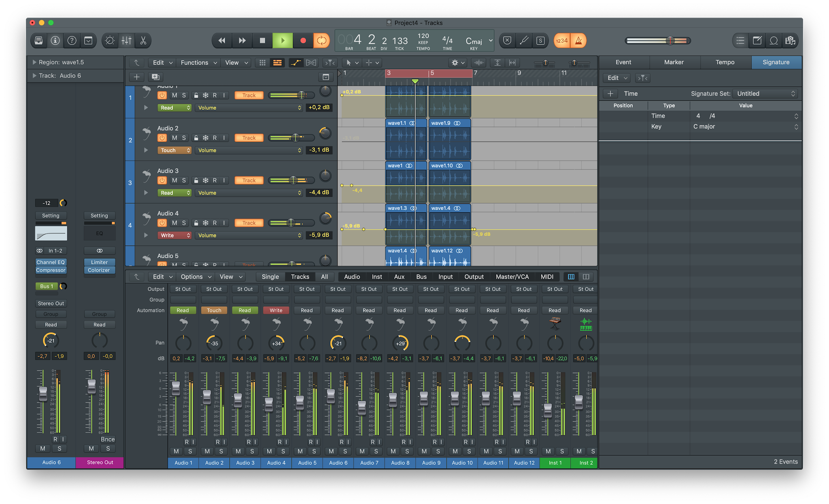The height and width of the screenshot is (504, 829).
Task: Open Smart Controls dial icon
Action: (x=110, y=40)
